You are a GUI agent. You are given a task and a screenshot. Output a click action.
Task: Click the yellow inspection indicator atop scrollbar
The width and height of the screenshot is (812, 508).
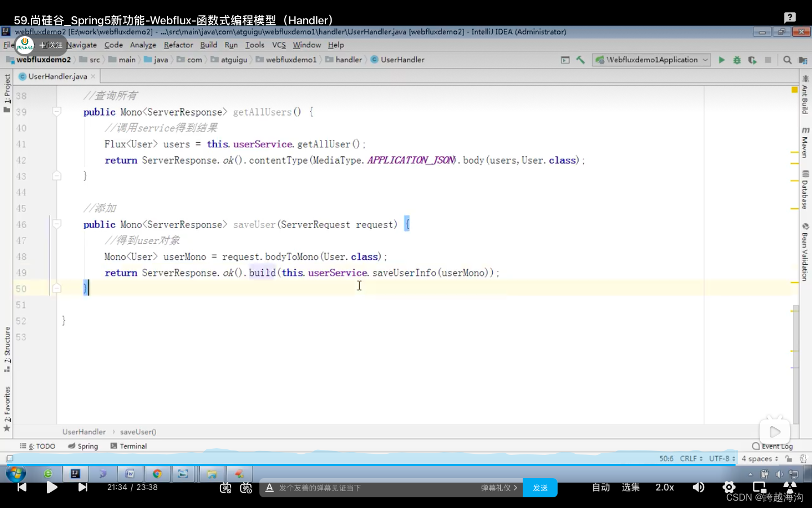(795, 90)
